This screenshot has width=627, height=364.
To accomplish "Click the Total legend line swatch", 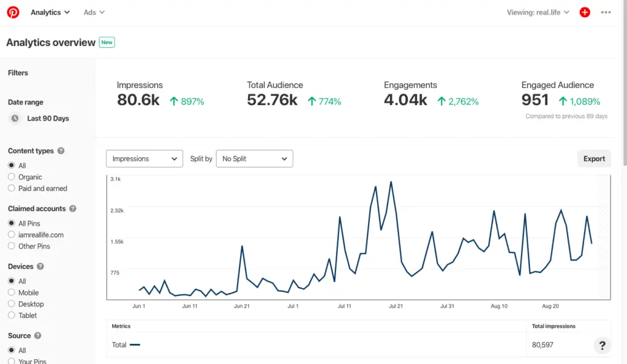I will click(135, 344).
